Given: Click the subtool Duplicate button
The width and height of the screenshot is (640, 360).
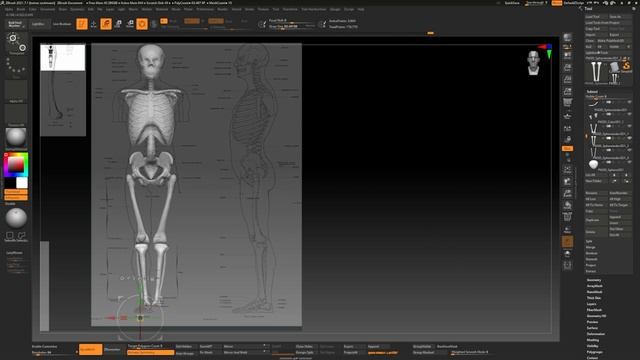Looking at the screenshot, I should (x=596, y=220).
